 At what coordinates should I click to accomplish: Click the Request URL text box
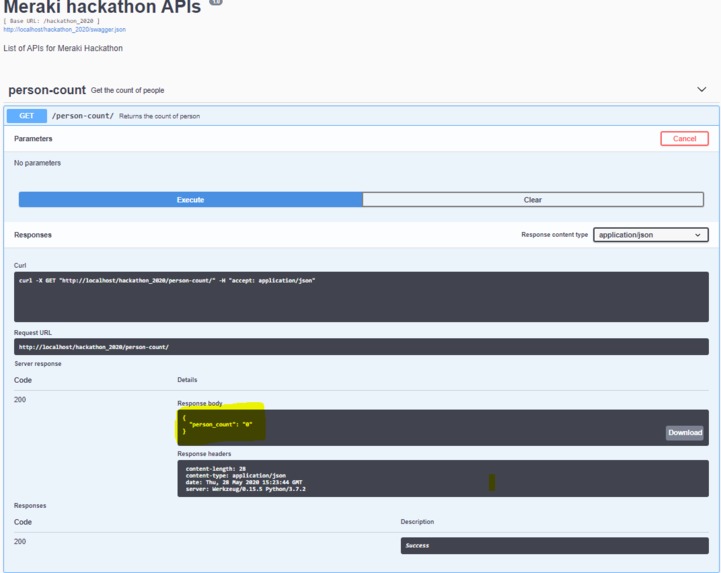tap(361, 347)
